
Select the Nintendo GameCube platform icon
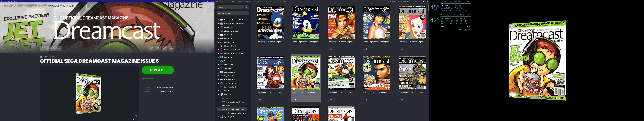click(221, 31)
